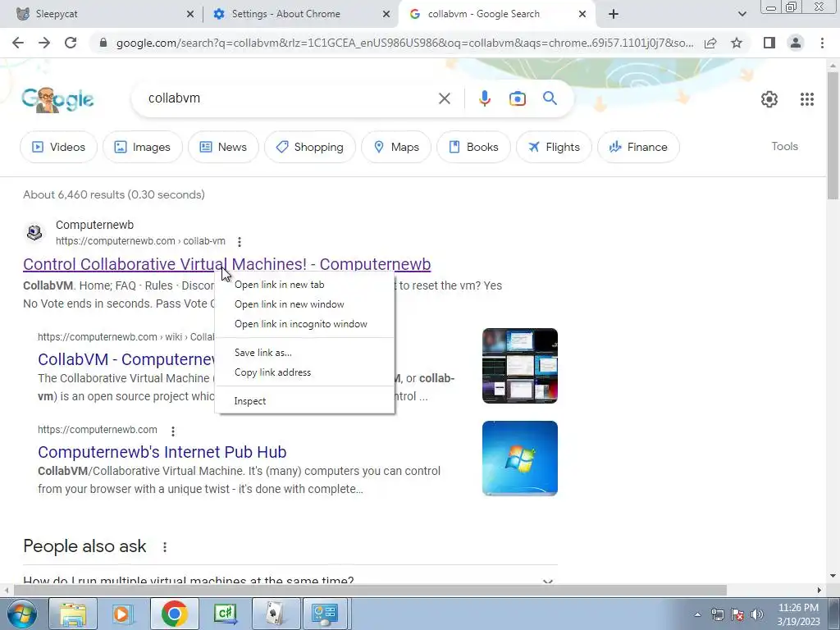The height and width of the screenshot is (630, 840).
Task: Filter results by Finance
Action: point(638,147)
